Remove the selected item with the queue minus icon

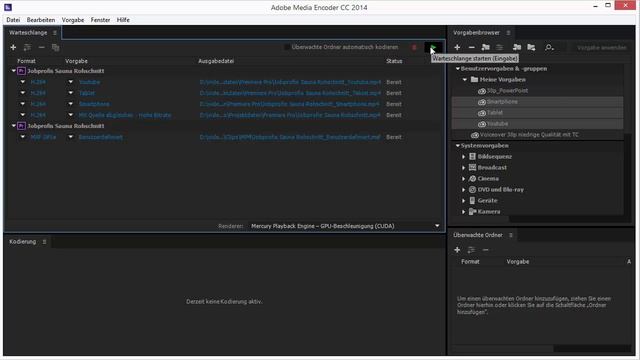click(x=41, y=47)
